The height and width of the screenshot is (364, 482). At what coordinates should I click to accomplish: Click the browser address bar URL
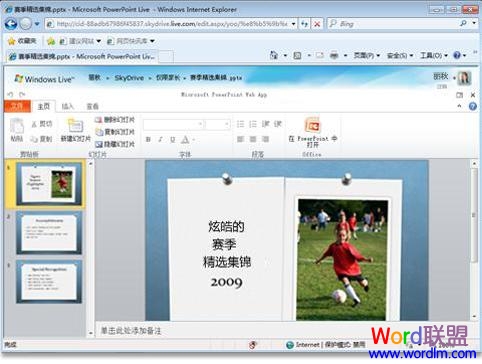point(172,24)
